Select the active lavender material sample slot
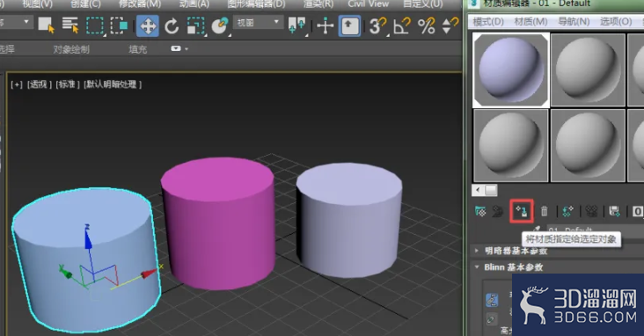The height and width of the screenshot is (336, 644). (x=511, y=70)
